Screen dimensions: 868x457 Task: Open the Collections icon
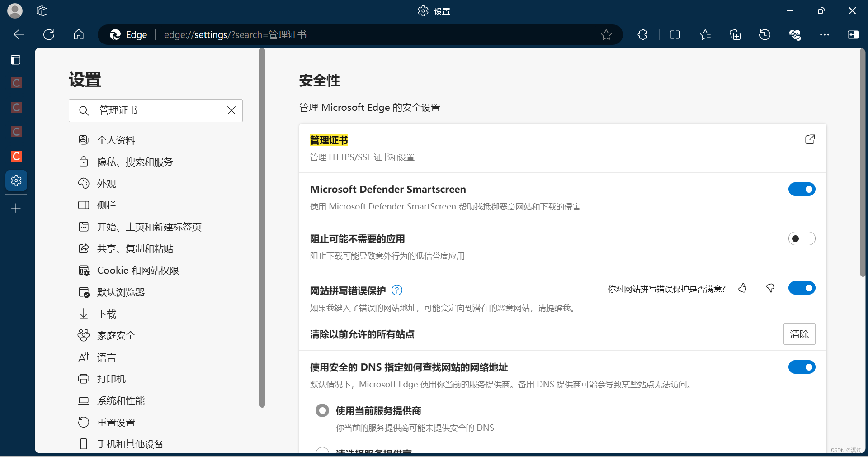[x=735, y=34]
